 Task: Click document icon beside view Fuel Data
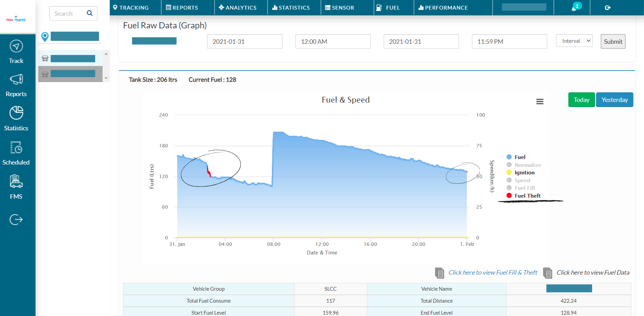pos(548,273)
